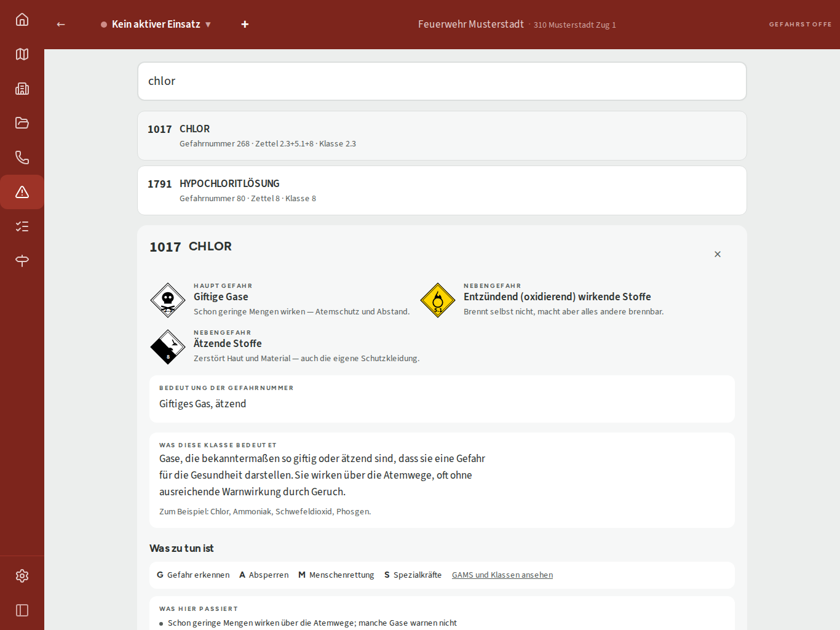Click the Gefahr erkennen step

pos(193,575)
